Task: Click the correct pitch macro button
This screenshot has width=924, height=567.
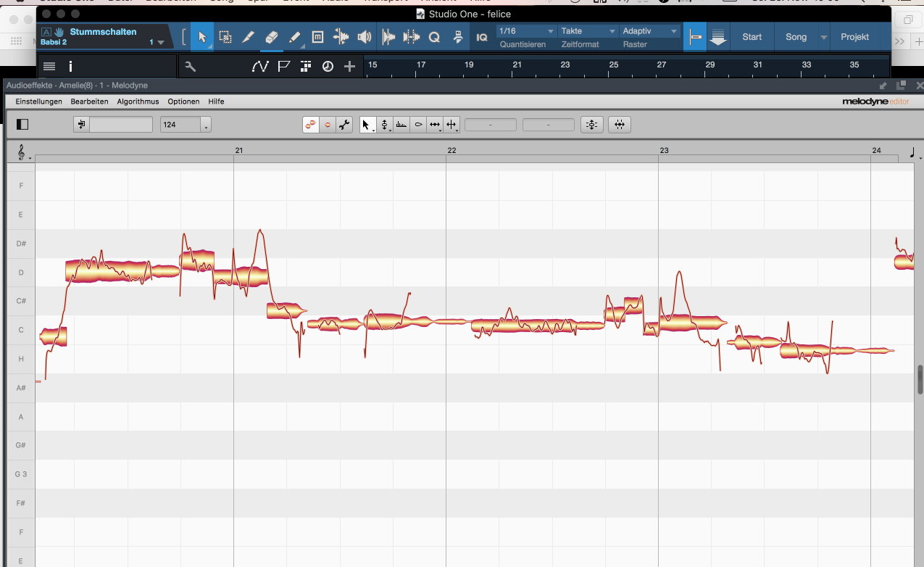Action: click(592, 125)
